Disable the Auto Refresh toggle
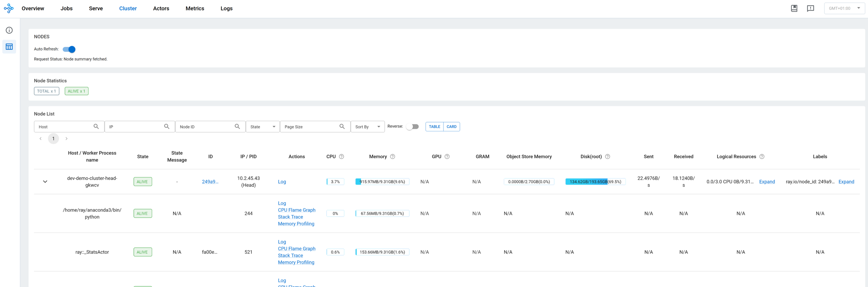The image size is (868, 287). point(69,49)
